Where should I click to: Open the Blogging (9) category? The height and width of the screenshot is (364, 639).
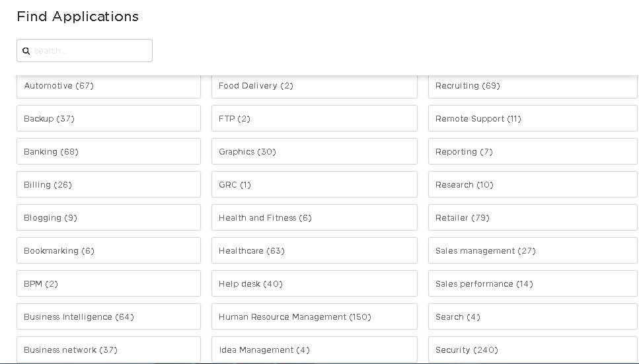(x=108, y=218)
